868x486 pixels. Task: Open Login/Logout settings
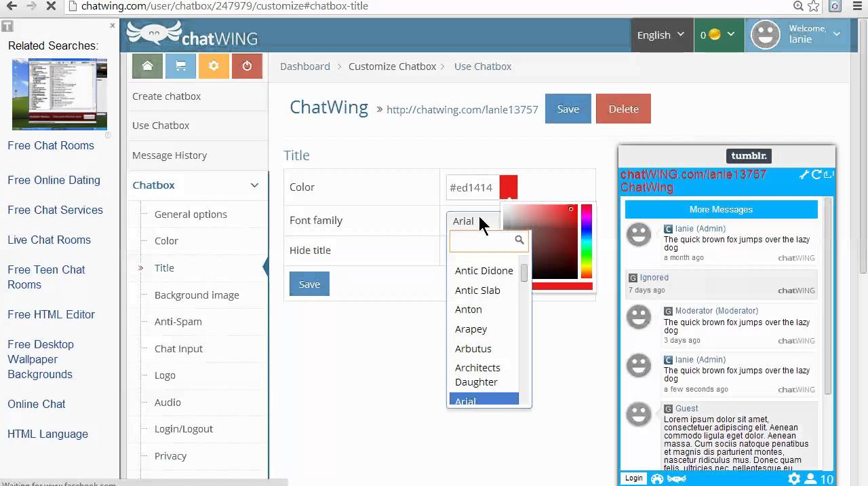point(184,428)
